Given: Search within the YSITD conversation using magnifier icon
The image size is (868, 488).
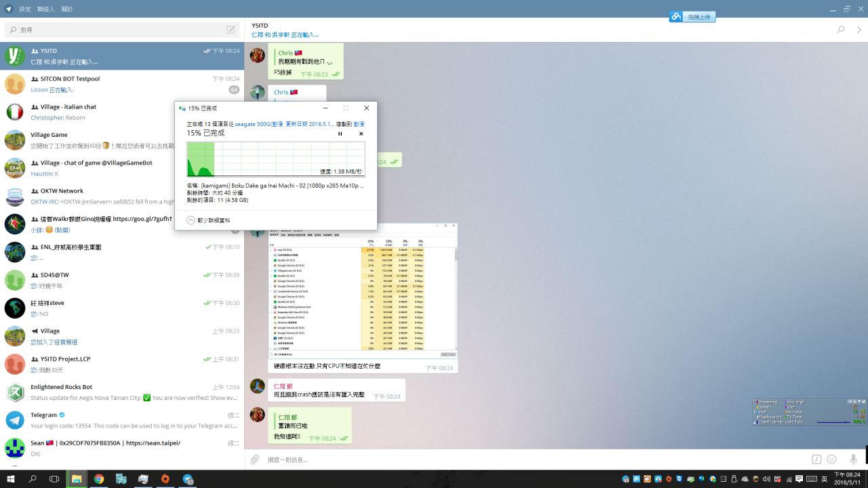Looking at the screenshot, I should (x=841, y=30).
